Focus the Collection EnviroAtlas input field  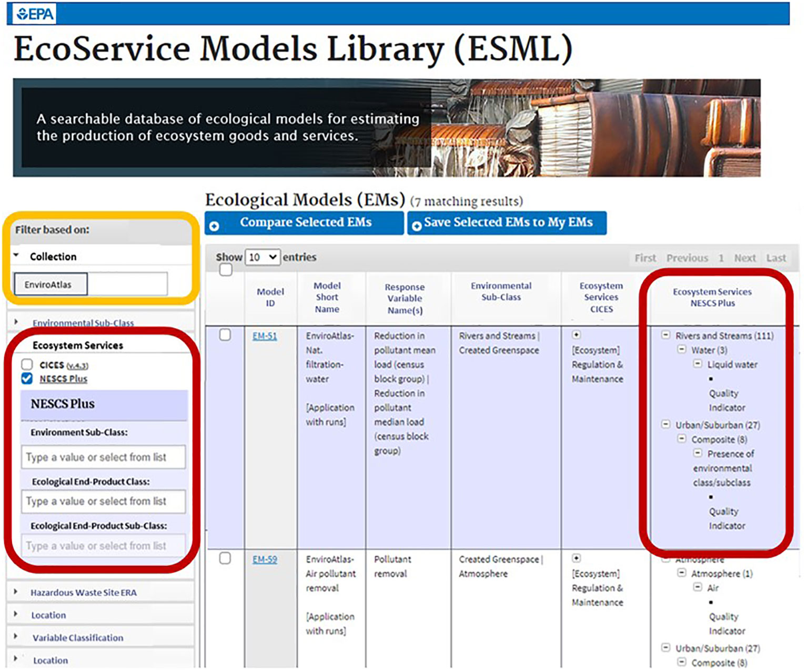[x=90, y=284]
